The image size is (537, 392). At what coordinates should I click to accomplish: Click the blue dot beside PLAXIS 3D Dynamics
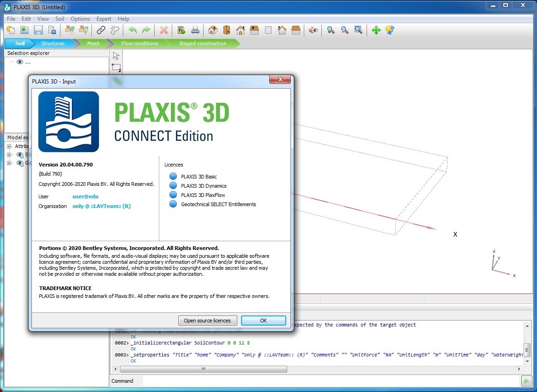pos(173,185)
